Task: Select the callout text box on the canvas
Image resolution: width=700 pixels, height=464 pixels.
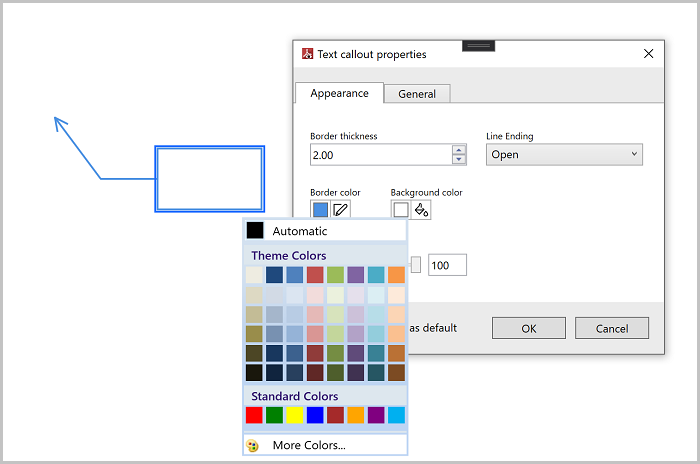Action: [209, 179]
